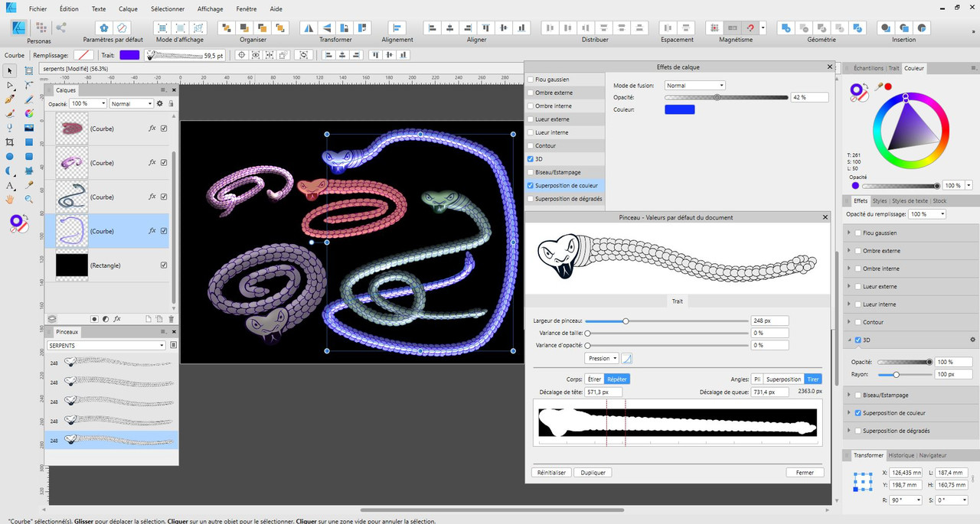980x524 pixels.
Task: Click the Dupliquer button
Action: coord(593,473)
